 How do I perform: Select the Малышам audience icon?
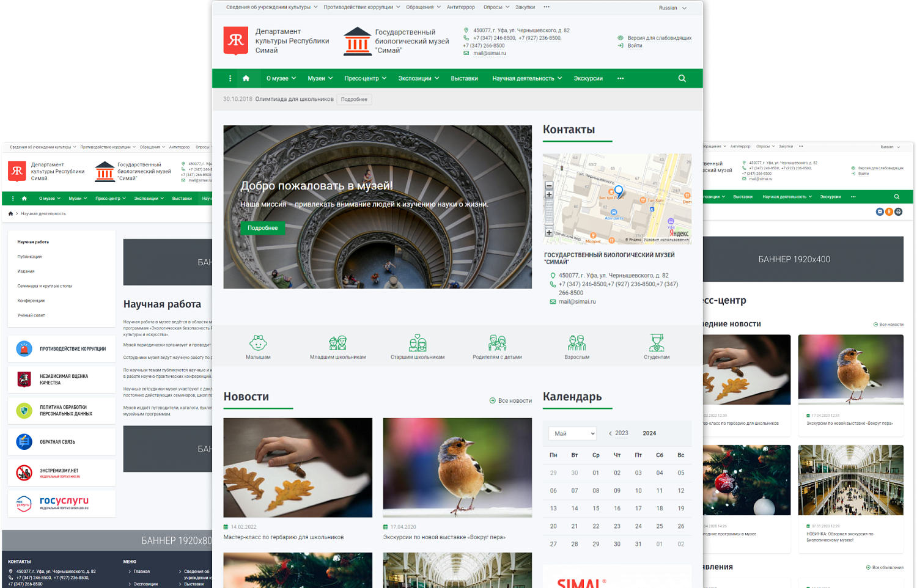[258, 343]
